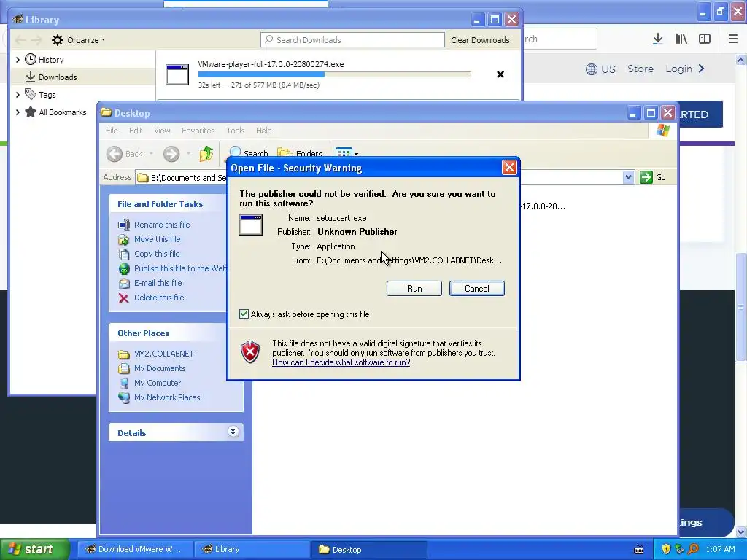
Task: Click Move this file task
Action: pos(158,239)
